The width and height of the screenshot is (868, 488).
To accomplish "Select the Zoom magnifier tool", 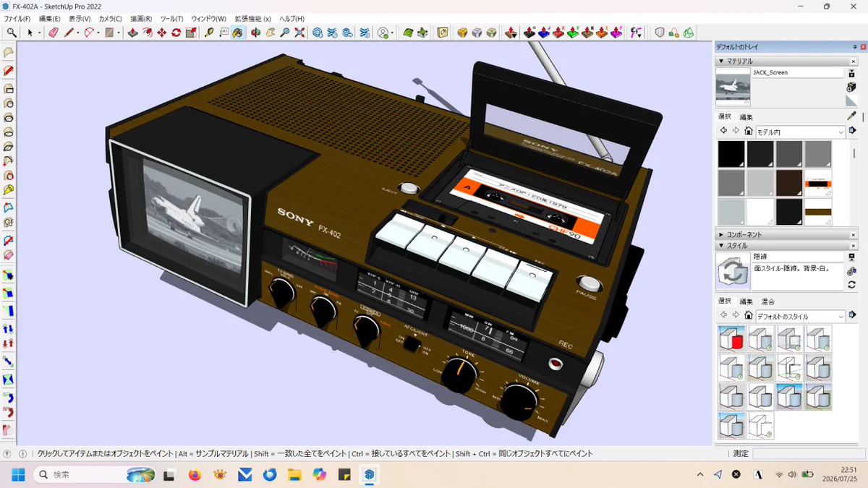I will click(285, 33).
